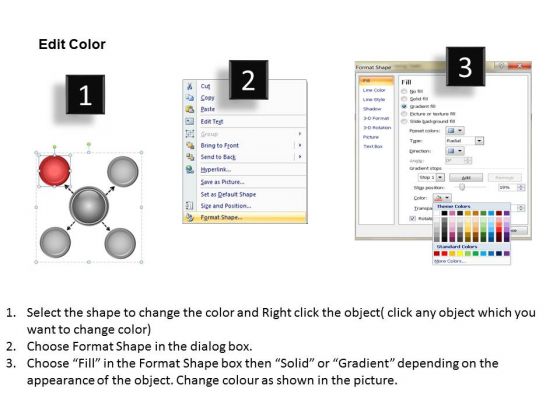The height and width of the screenshot is (420, 560).
Task: Pick the red standard color swatch
Action: click(x=444, y=254)
